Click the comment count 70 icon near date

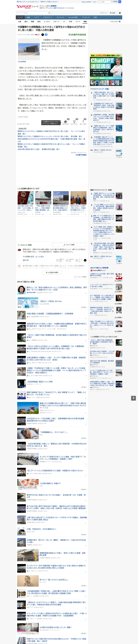pos(33,35)
